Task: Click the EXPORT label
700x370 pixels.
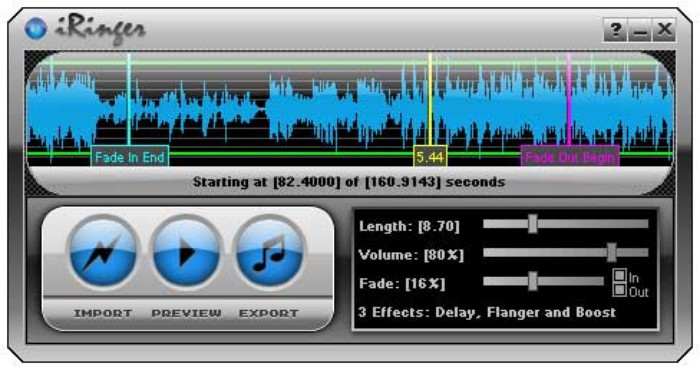Action: [x=269, y=313]
